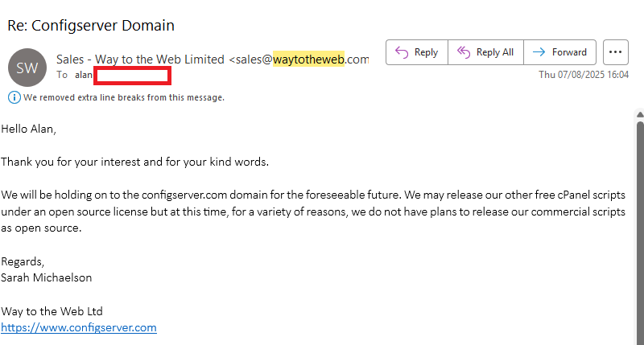The height and width of the screenshot is (345, 644).
Task: Click the 'Re: Configserver Domain' subject heading
Action: (91, 26)
